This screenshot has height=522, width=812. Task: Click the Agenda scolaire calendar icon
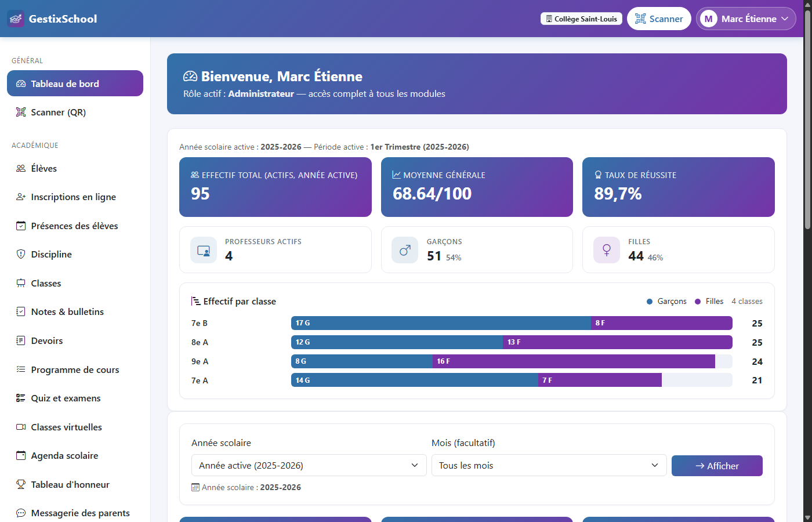coord(21,456)
